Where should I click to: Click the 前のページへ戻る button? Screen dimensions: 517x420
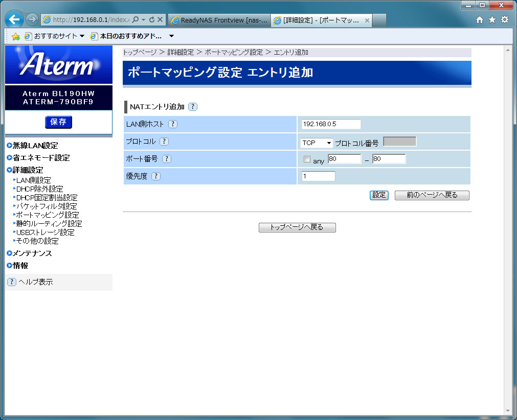(x=432, y=195)
